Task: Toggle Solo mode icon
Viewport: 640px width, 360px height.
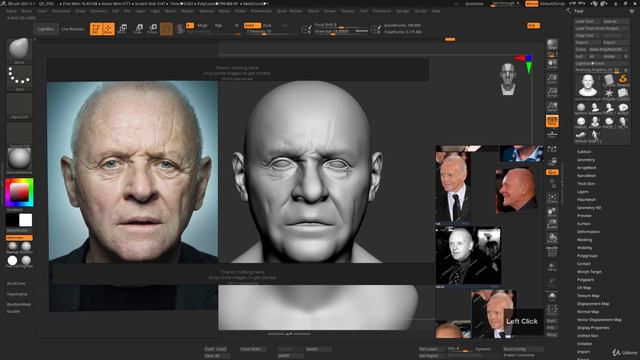Action: click(552, 296)
